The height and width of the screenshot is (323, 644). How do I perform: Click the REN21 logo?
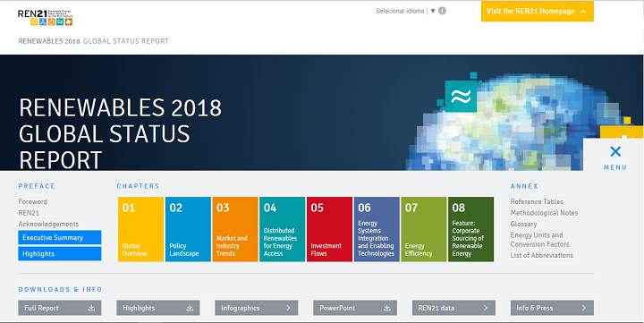[46, 17]
